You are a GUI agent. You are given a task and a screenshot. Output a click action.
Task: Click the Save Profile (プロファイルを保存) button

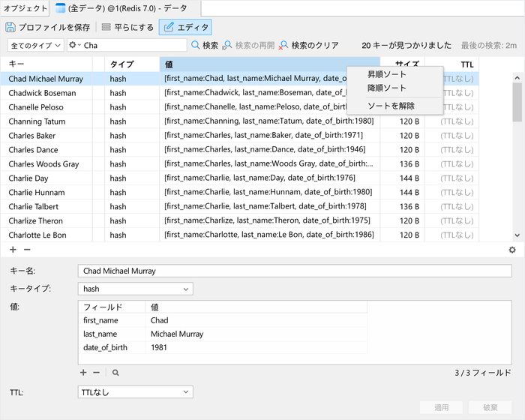(x=48, y=27)
